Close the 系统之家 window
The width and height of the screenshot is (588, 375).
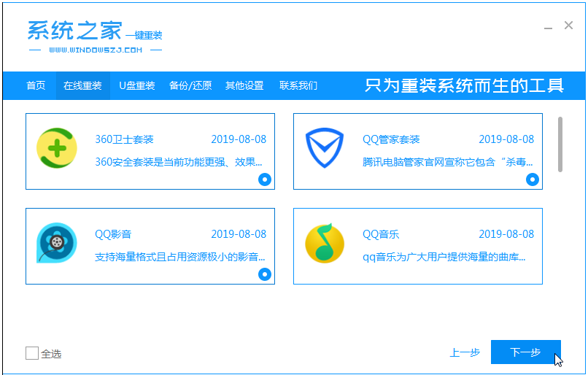click(568, 25)
